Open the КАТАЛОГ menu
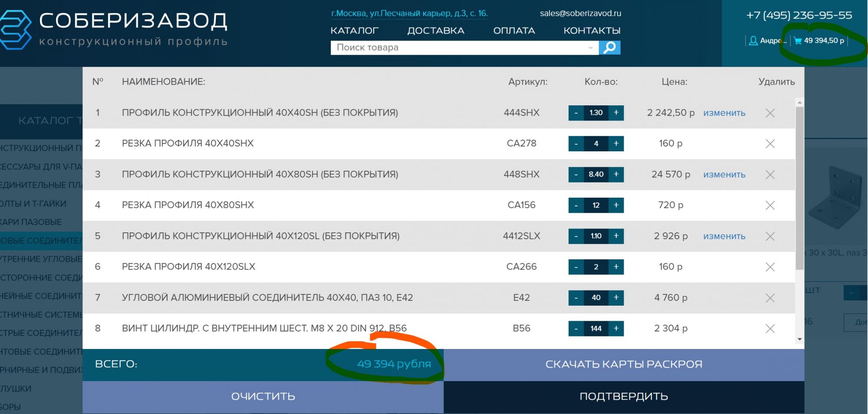868x414 pixels. pos(354,31)
